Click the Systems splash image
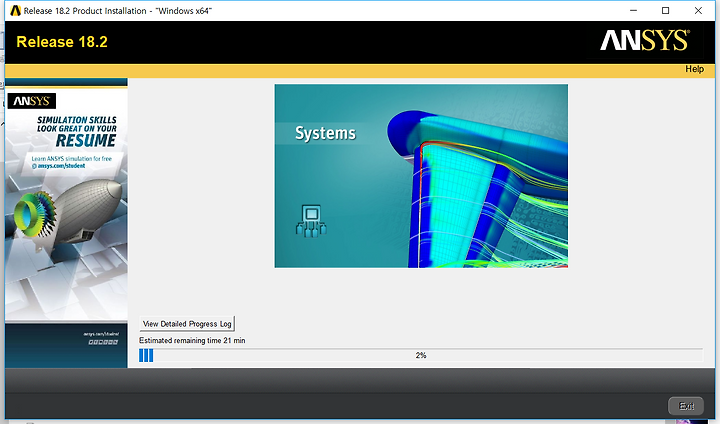 [421, 175]
